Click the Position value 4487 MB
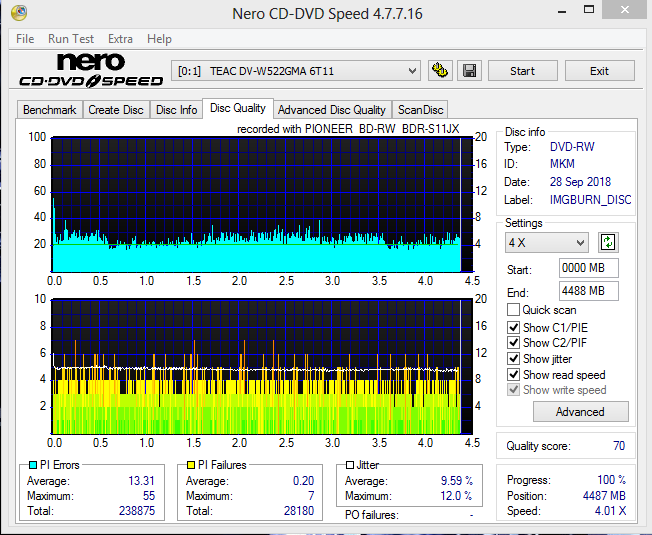This screenshot has height=535, width=652. (604, 496)
